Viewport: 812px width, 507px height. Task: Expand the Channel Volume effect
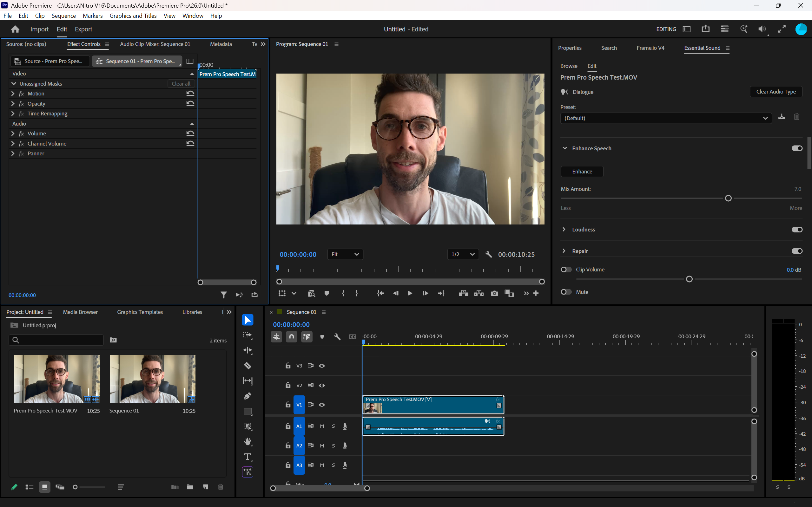[x=13, y=144]
